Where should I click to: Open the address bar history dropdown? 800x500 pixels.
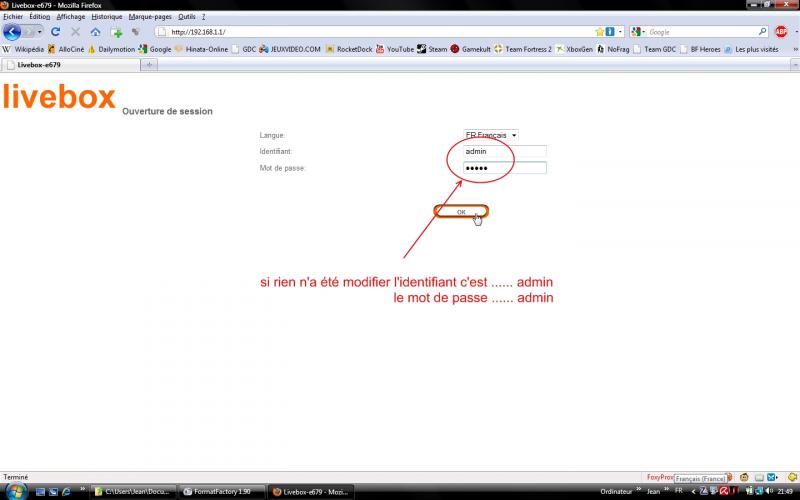coord(620,32)
